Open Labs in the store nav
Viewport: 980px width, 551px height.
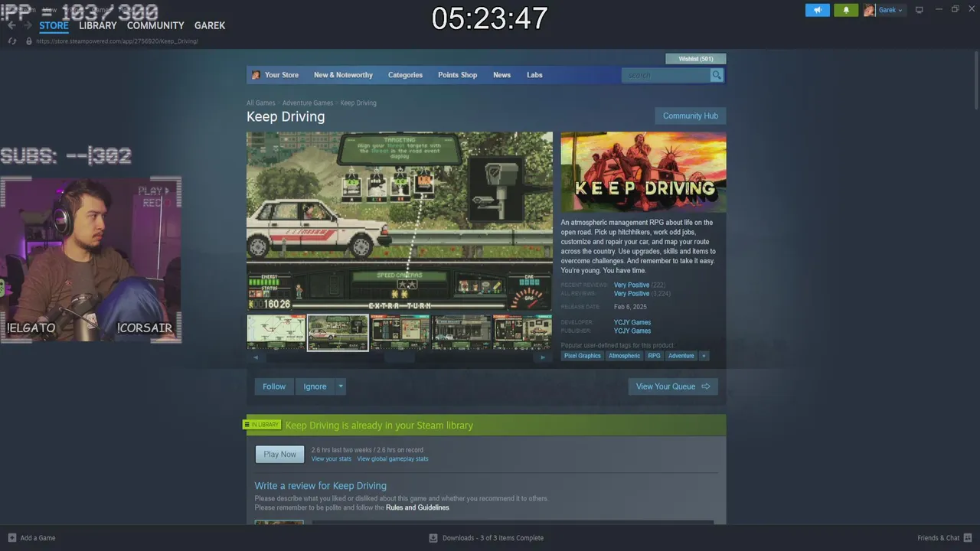pos(534,75)
